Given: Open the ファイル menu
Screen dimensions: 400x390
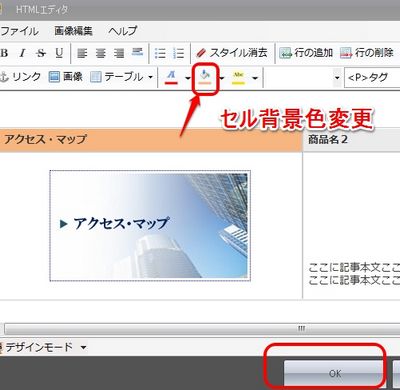Looking at the screenshot, I should (x=19, y=31).
